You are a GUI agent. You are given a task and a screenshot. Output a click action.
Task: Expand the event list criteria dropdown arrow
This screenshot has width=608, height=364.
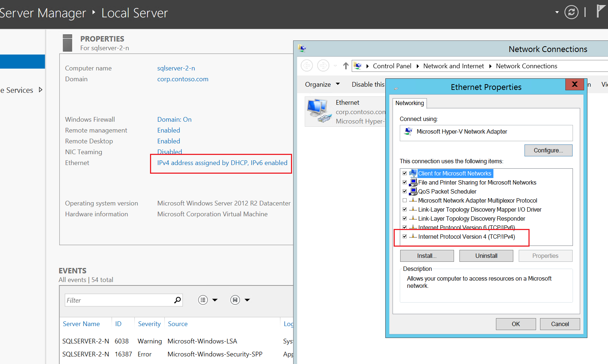(x=215, y=300)
